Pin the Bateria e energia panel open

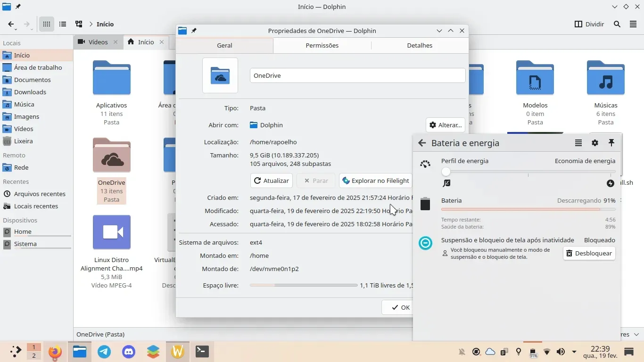coord(611,143)
